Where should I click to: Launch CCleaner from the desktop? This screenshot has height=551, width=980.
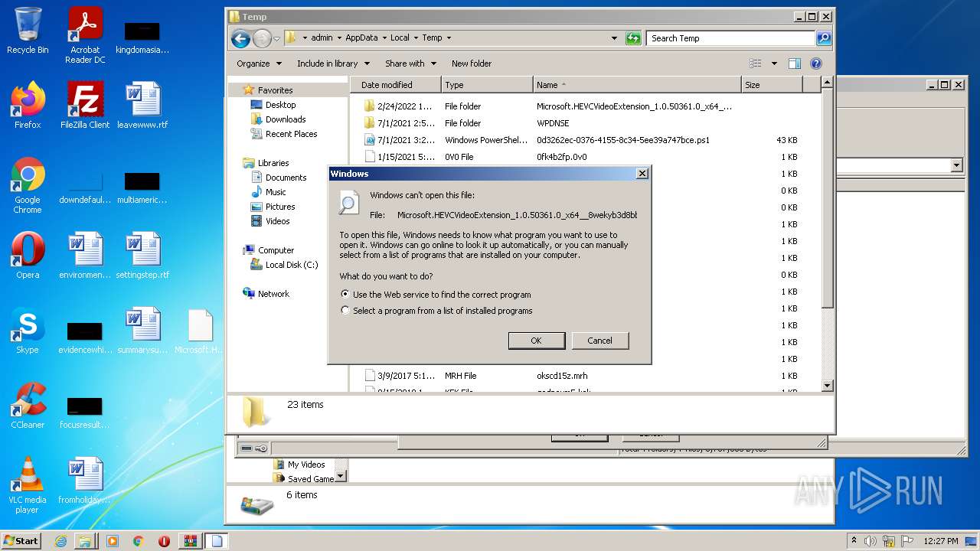(x=28, y=406)
